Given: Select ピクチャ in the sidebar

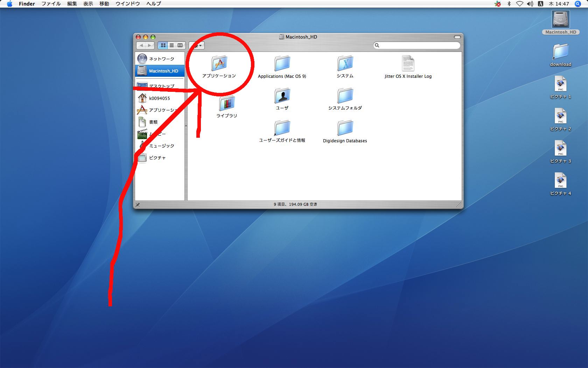Looking at the screenshot, I should [160, 158].
